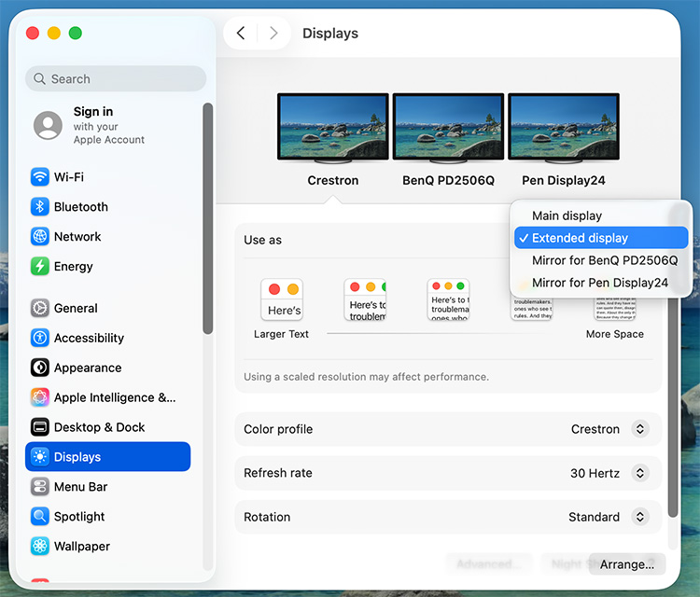
Task: Go forward with the right chevron
Action: coord(273,33)
